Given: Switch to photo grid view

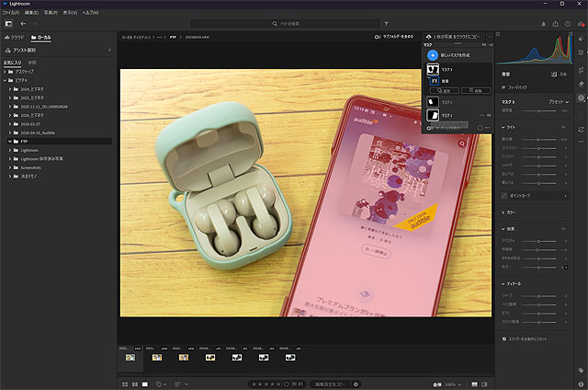Looking at the screenshot, I should 123,383.
